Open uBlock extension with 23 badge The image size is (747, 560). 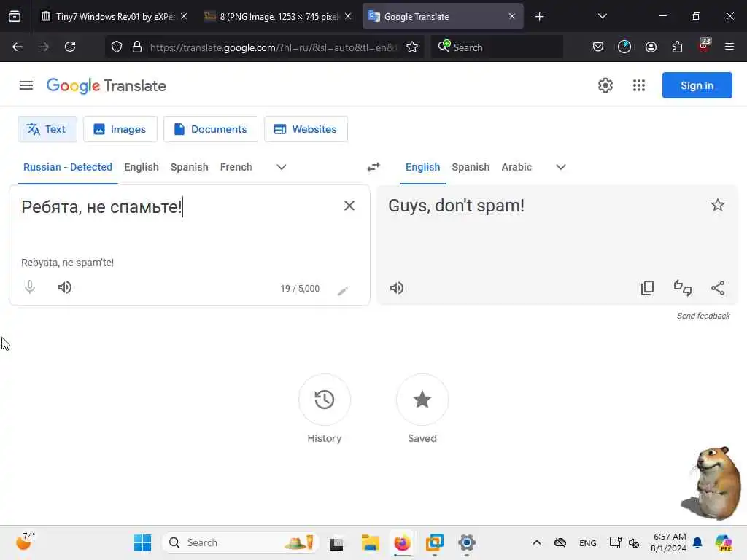point(704,46)
